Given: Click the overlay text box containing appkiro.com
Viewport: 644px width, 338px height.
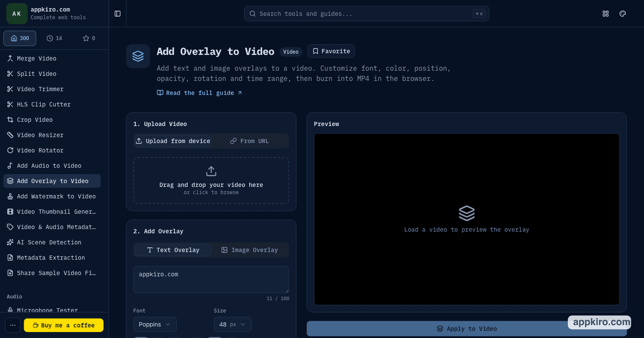Looking at the screenshot, I should coord(211,280).
